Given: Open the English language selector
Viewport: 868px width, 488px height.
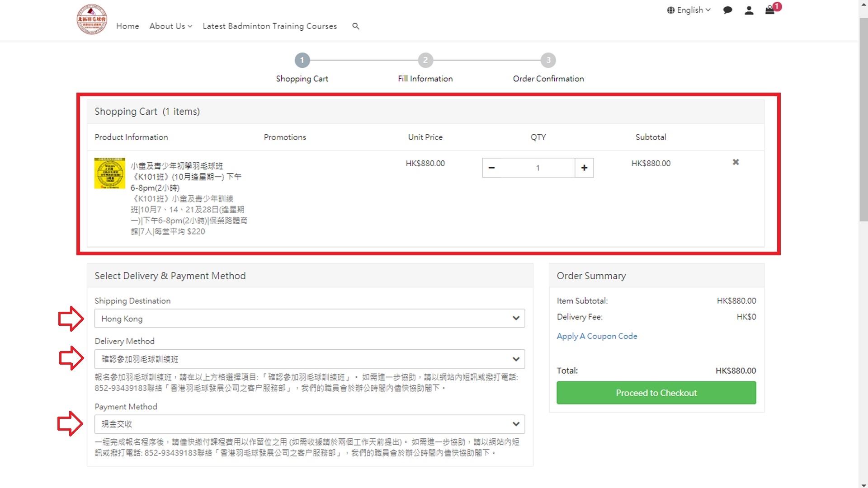Looking at the screenshot, I should [689, 10].
